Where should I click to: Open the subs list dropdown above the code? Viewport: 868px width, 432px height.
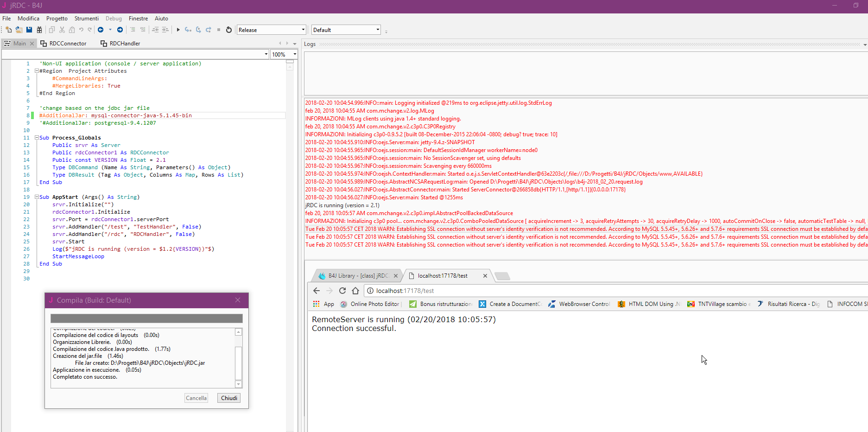pos(135,54)
